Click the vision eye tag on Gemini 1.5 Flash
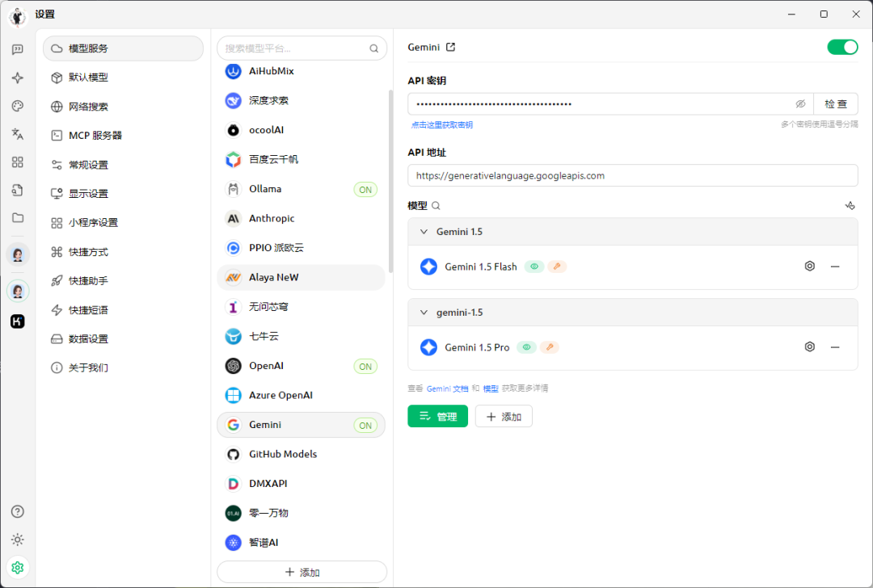 534,267
